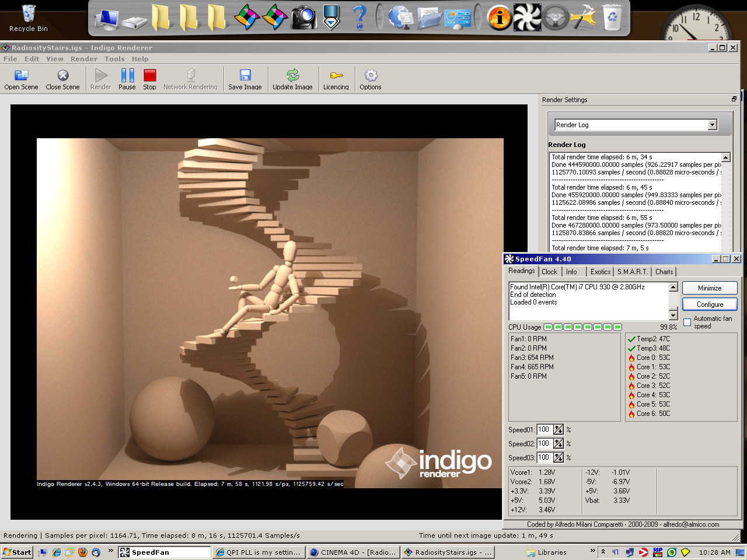Click the SpeedFan Minimize button

[710, 288]
